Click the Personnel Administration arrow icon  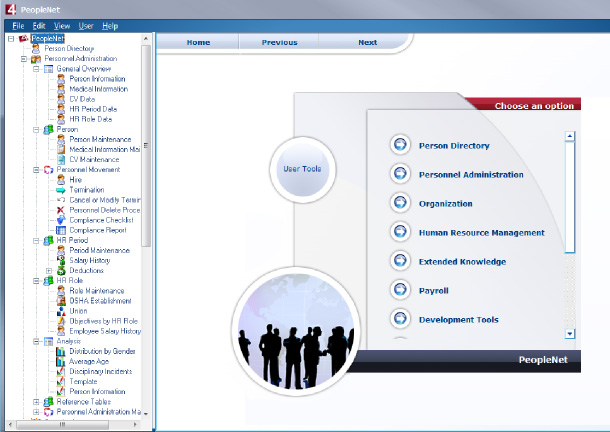pos(400,174)
